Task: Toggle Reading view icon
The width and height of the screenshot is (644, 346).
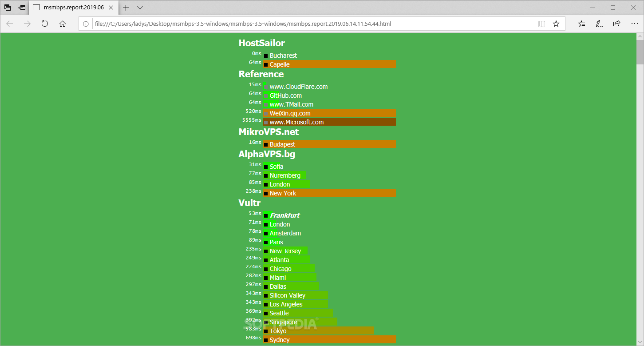Action: pyautogui.click(x=541, y=24)
